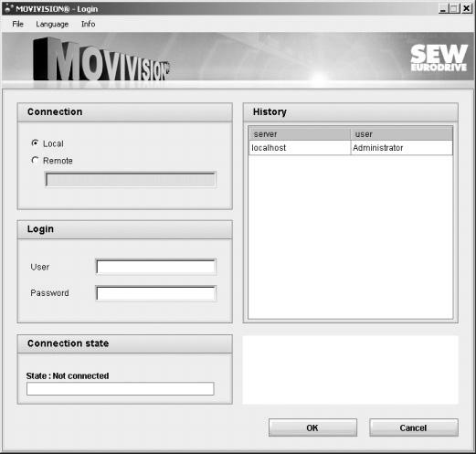Open the Language menu
The width and height of the screenshot is (476, 454).
pos(52,24)
